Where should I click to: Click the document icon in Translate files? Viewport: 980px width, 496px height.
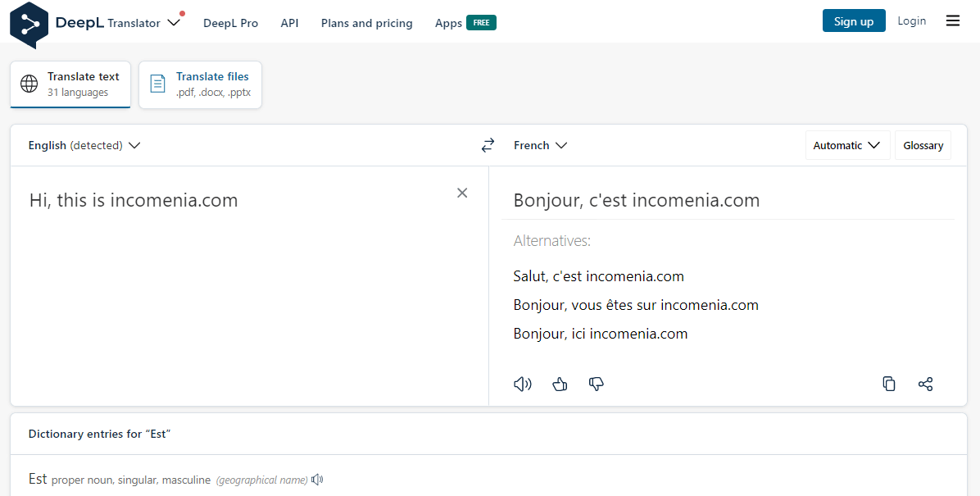pyautogui.click(x=158, y=84)
